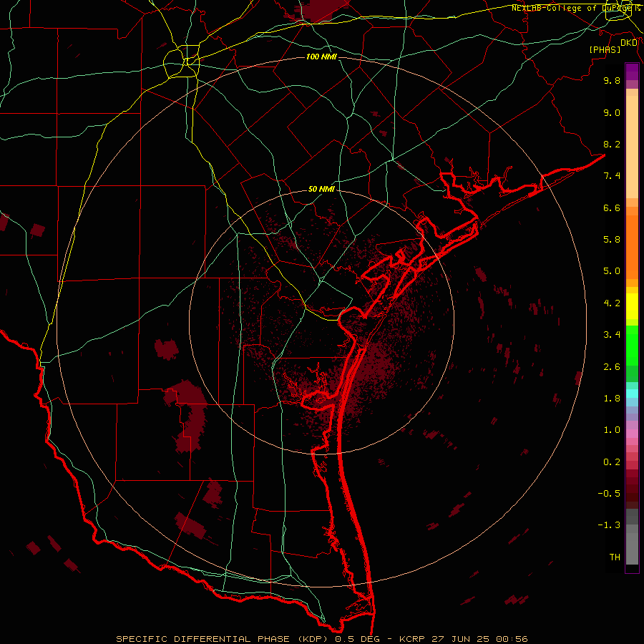
Task: Click the "KCRP" radar site identifier
Action: [x=413, y=639]
